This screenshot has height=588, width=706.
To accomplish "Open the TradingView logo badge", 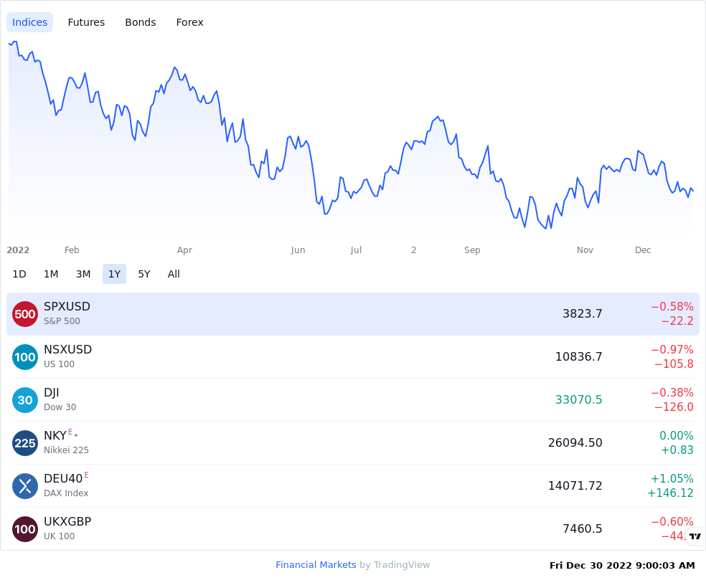I will 695,536.
